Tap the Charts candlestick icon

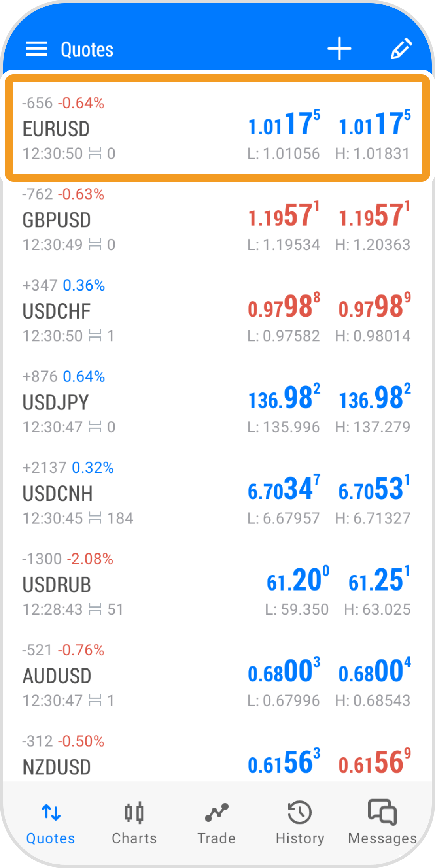pos(134,813)
